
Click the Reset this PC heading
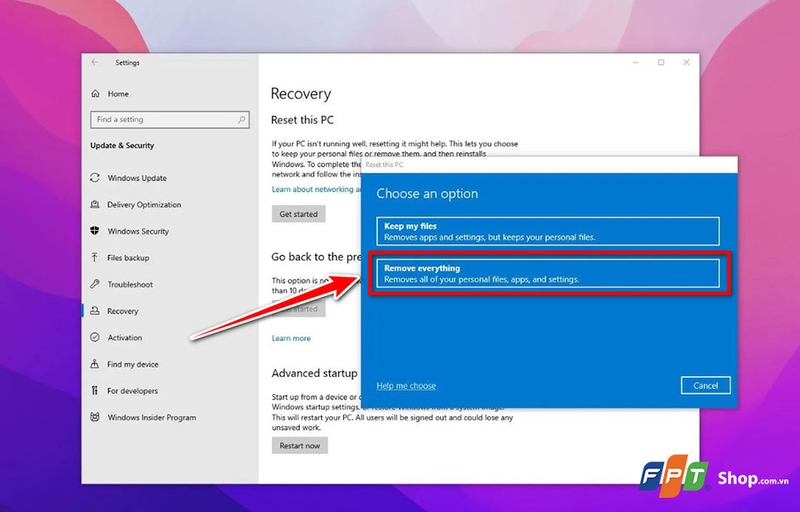pos(302,120)
